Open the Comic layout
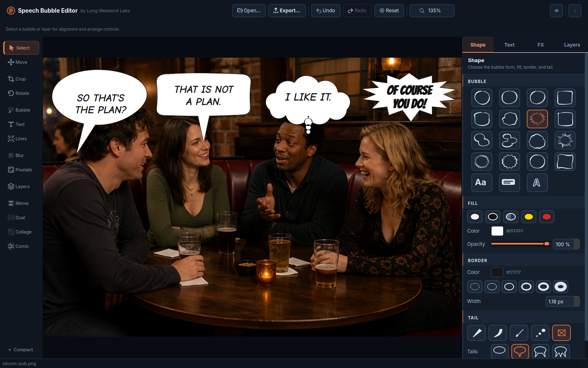 click(21, 246)
